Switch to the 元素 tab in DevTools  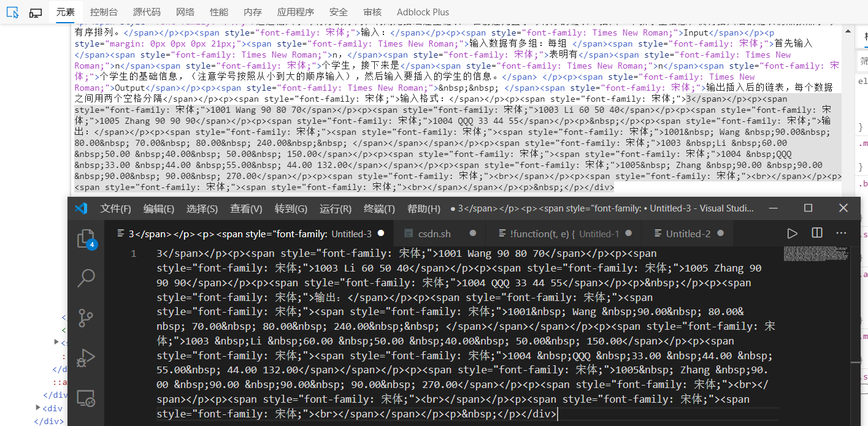click(65, 12)
